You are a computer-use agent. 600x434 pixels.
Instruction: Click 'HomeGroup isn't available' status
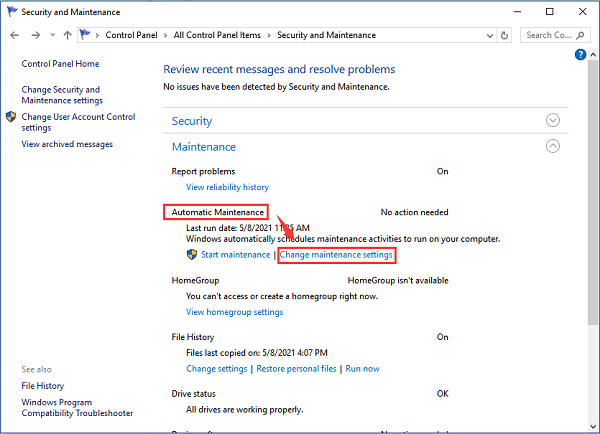[x=398, y=281]
